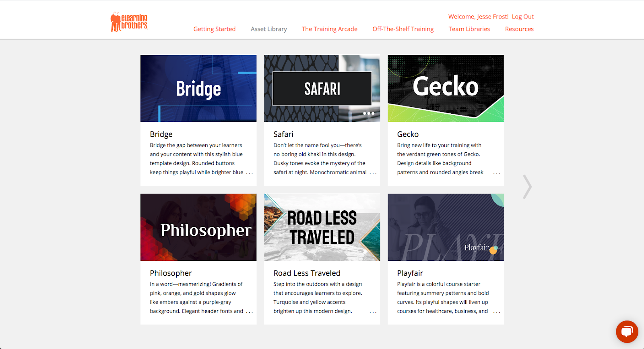Click the Log Out link
This screenshot has width=644, height=349.
523,17
